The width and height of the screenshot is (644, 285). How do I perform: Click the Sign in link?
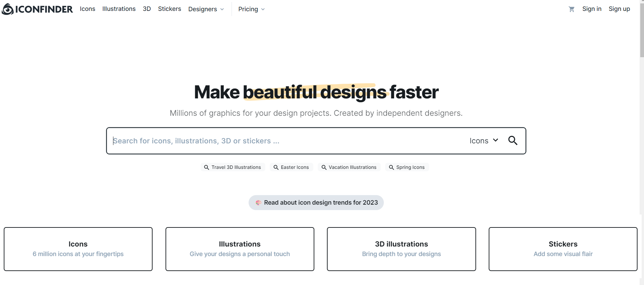point(592,9)
